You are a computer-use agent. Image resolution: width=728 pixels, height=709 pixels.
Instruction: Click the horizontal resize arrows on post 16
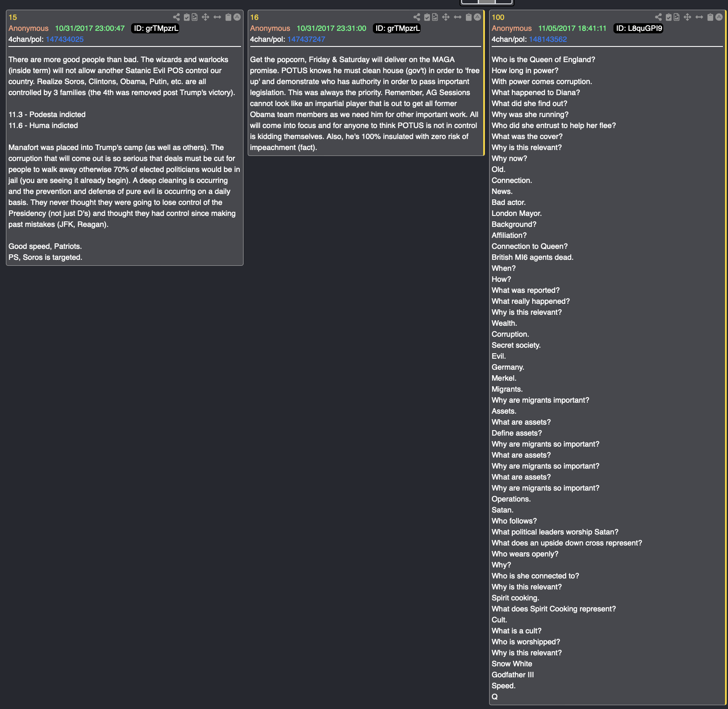pos(457,17)
